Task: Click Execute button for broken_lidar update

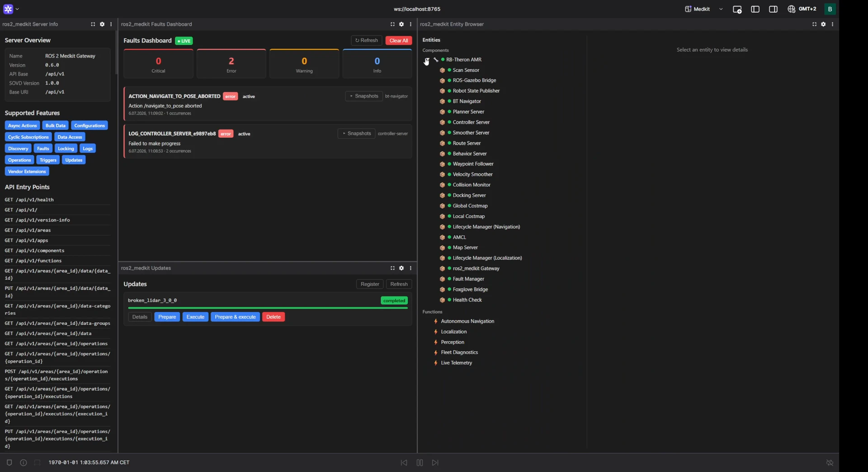Action: point(195,317)
